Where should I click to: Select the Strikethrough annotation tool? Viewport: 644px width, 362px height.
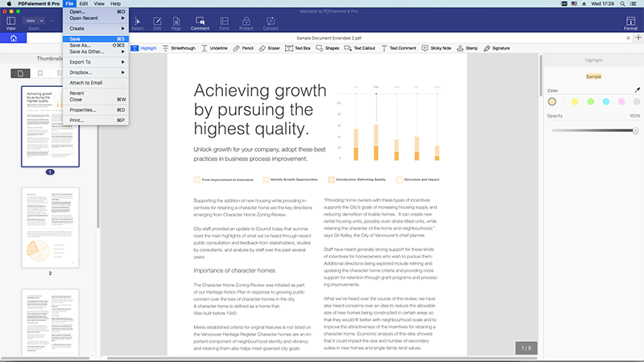pos(179,48)
